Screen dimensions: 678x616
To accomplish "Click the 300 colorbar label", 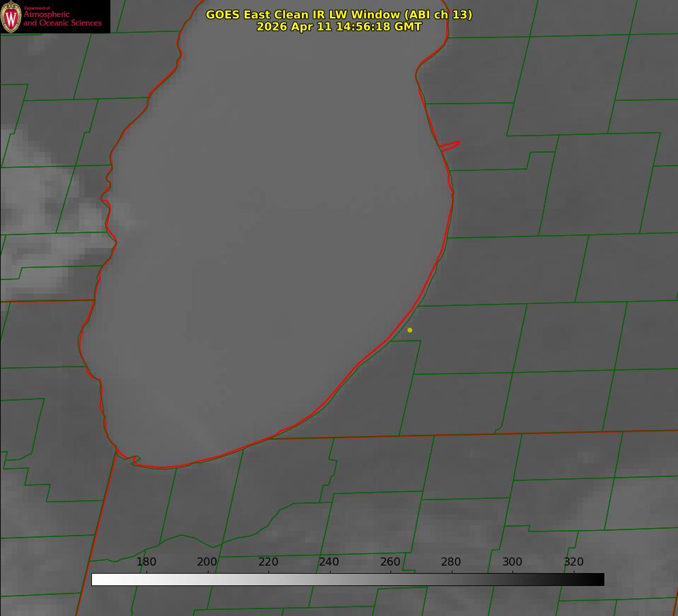I will (512, 561).
